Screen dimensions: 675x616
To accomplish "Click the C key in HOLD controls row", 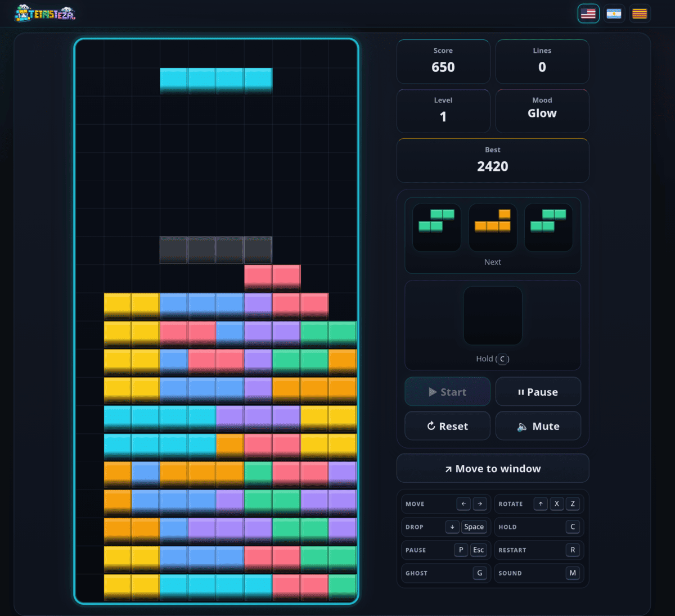I will point(573,527).
